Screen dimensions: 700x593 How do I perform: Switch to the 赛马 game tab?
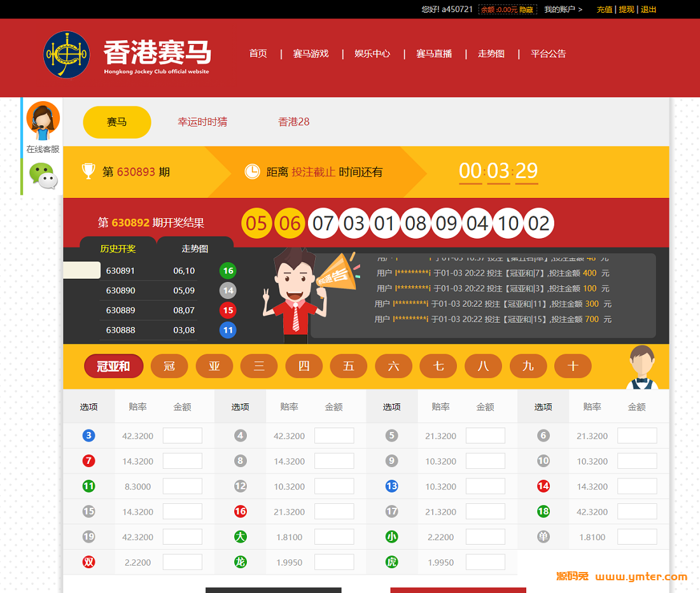[117, 122]
